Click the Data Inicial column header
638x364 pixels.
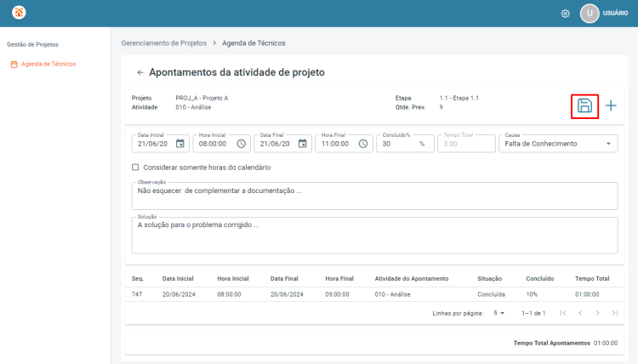(178, 279)
